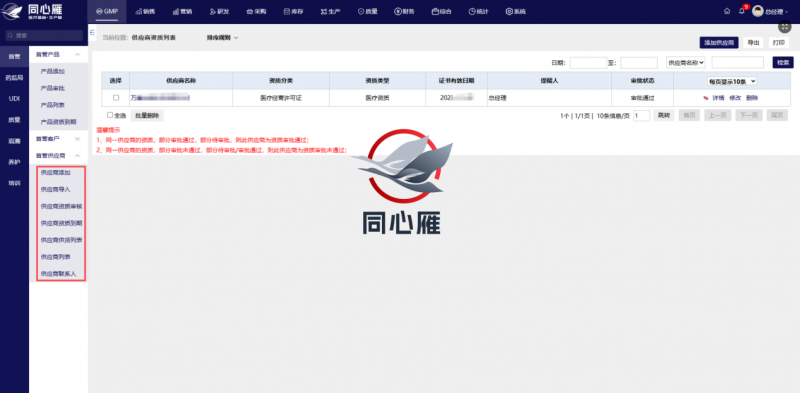Image resolution: width=800 pixels, height=393 pixels.
Task: Click the 添加供应商 button
Action: pos(719,43)
